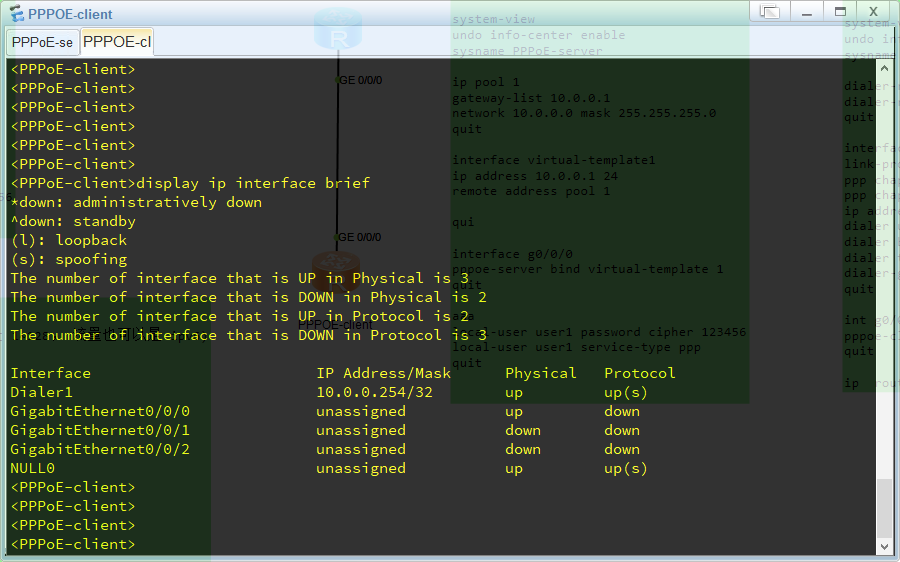Maximize the PPPOE-client window

[x=840, y=11]
